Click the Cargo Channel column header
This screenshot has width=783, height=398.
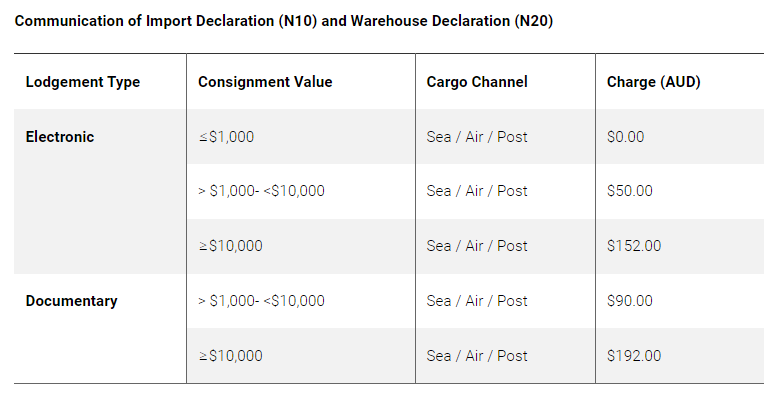tap(477, 82)
